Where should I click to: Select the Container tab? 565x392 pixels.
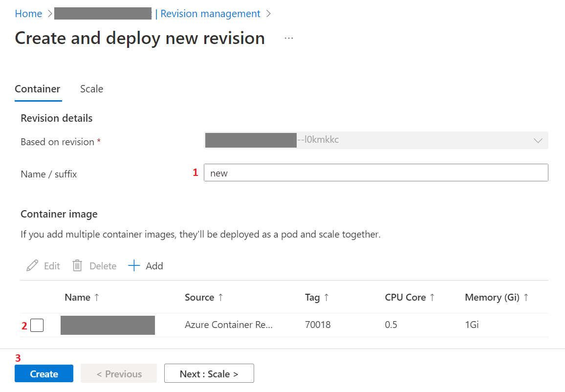[x=38, y=89]
